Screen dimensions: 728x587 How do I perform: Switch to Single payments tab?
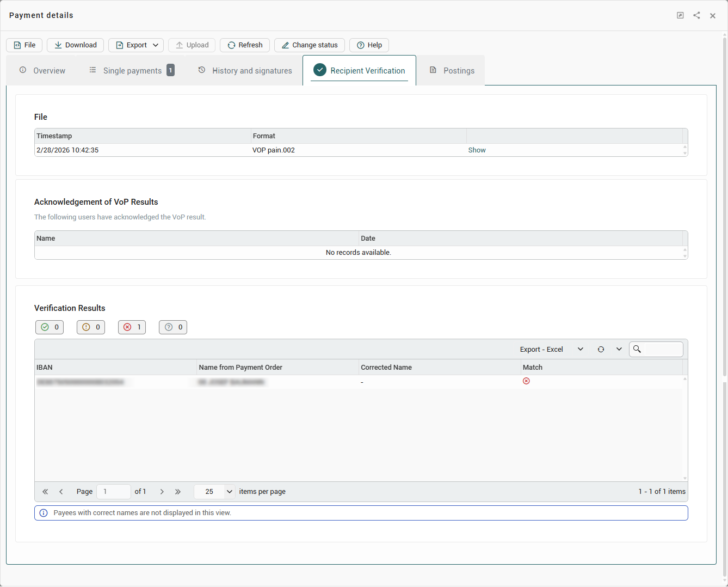[x=132, y=71]
